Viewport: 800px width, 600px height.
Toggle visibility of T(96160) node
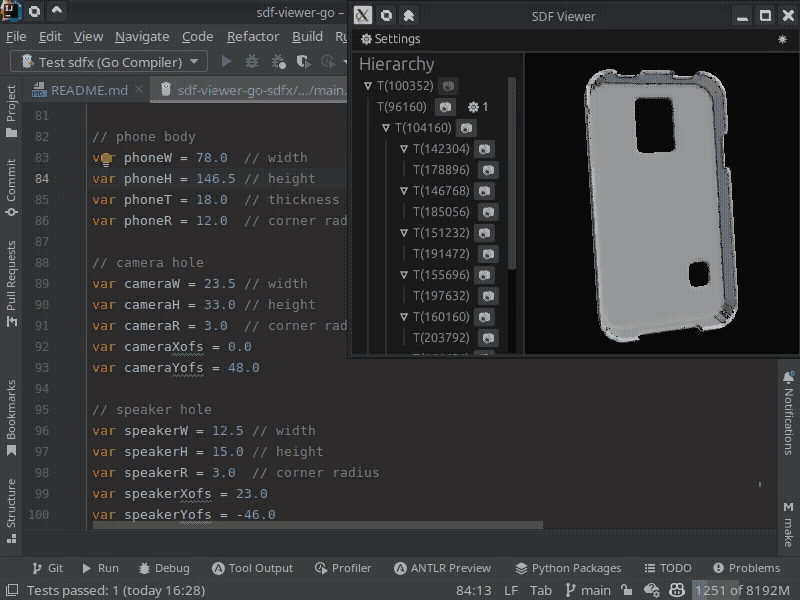[445, 107]
